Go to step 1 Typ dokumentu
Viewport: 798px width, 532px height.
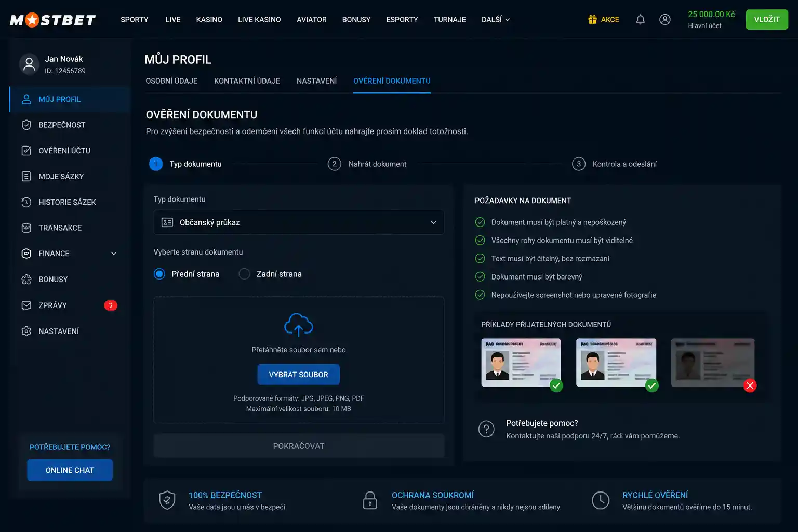(x=185, y=164)
